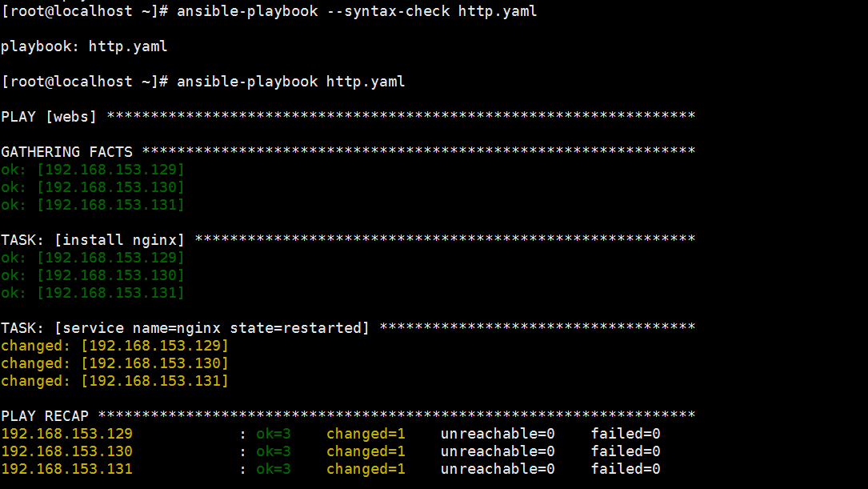Click 'unreachable=0' in the 192.168.153.131 recap row
Image resolution: width=868 pixels, height=489 pixels.
[x=498, y=469]
